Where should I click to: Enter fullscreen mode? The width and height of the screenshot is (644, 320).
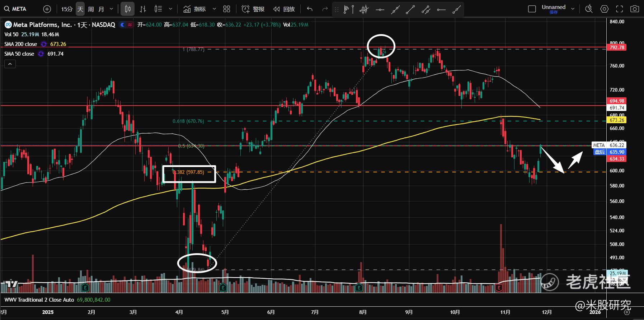pos(620,9)
